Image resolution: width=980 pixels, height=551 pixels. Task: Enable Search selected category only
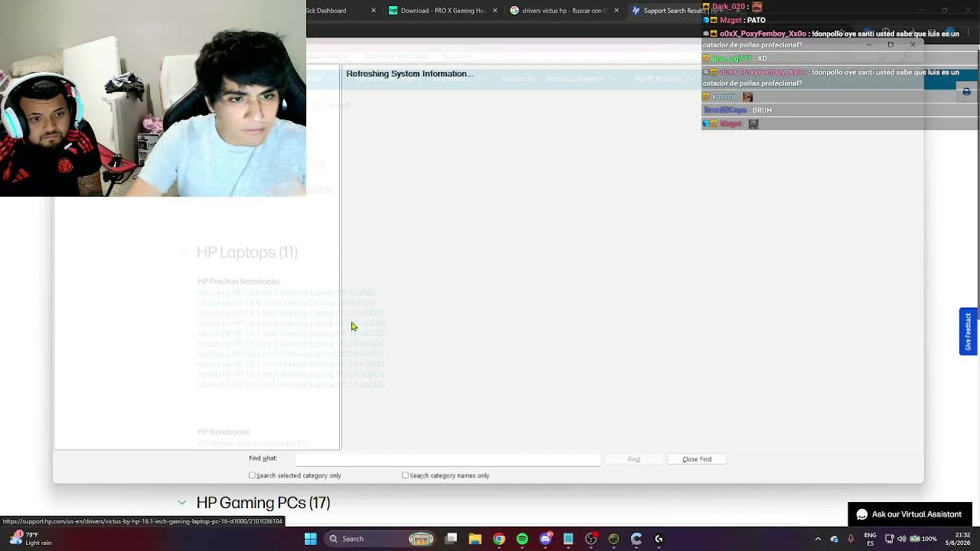coord(253,475)
